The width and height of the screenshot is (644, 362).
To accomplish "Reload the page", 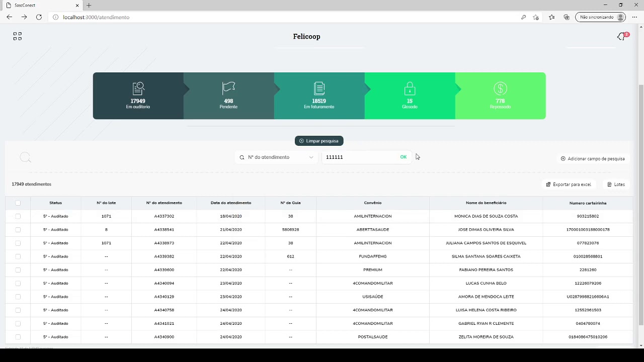I will coord(39,17).
